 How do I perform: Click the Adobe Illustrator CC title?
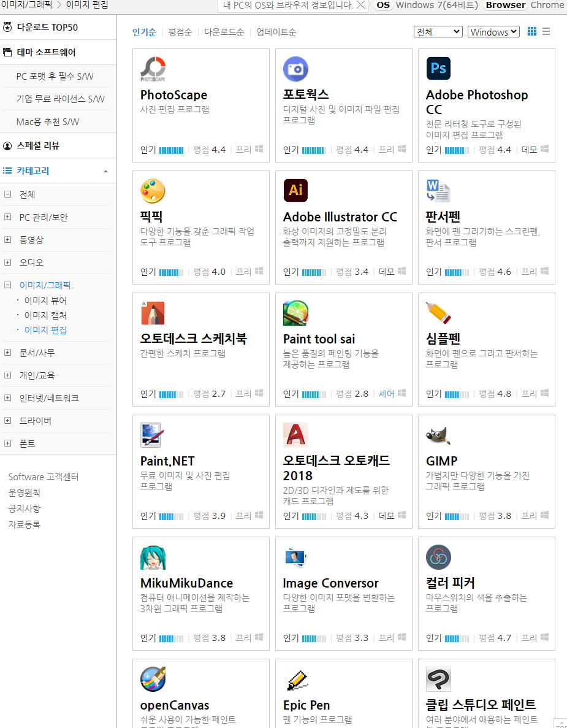tap(340, 217)
